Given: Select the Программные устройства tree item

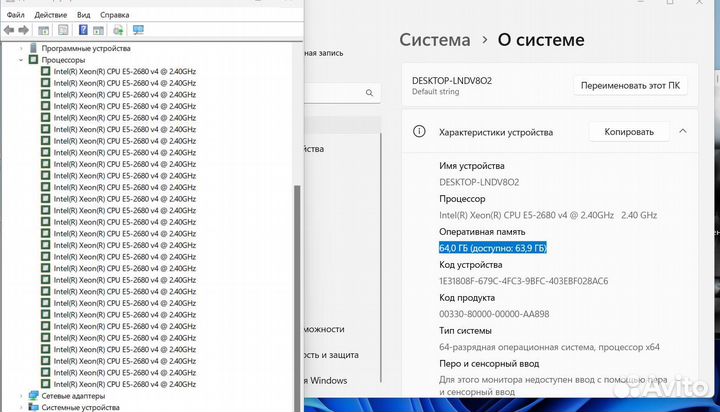Looking at the screenshot, I should tap(86, 48).
